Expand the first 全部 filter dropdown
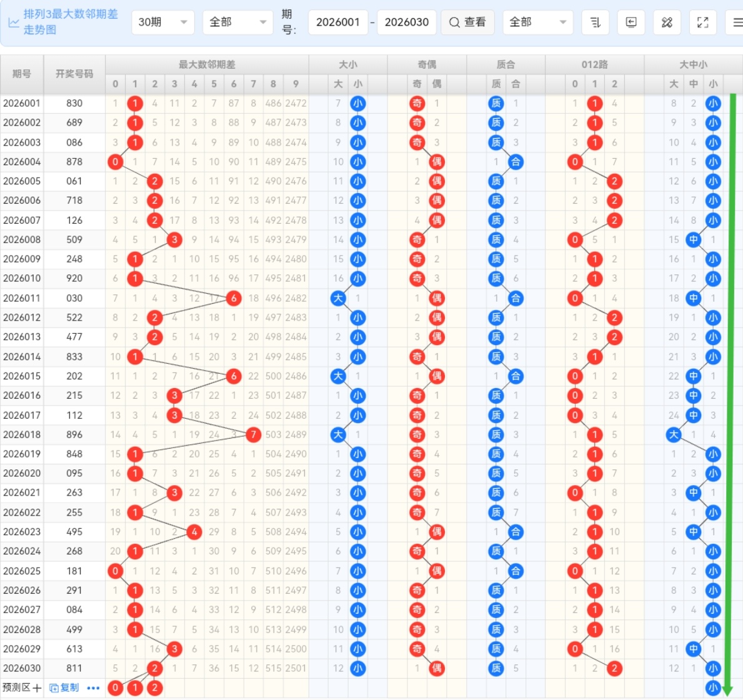This screenshot has height=700, width=743. 237,22
